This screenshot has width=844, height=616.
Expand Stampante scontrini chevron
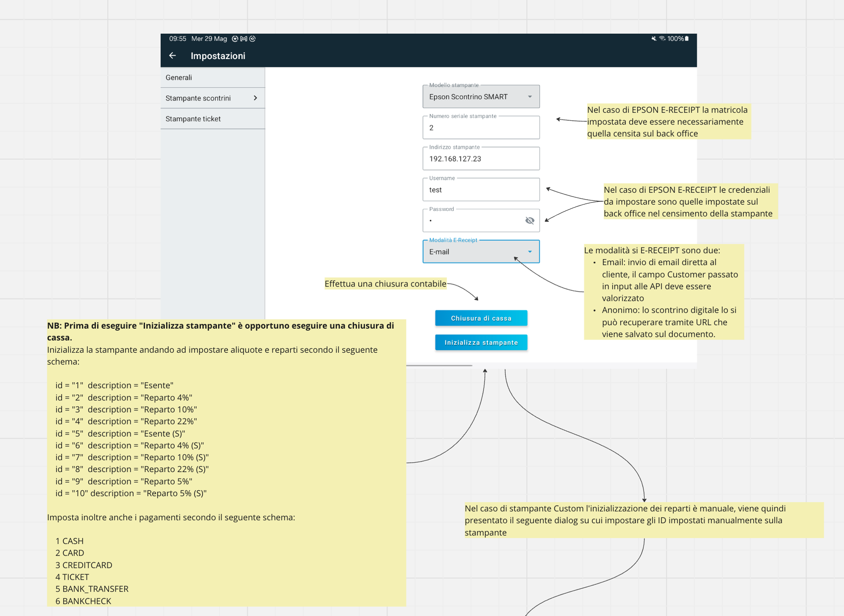coord(255,98)
